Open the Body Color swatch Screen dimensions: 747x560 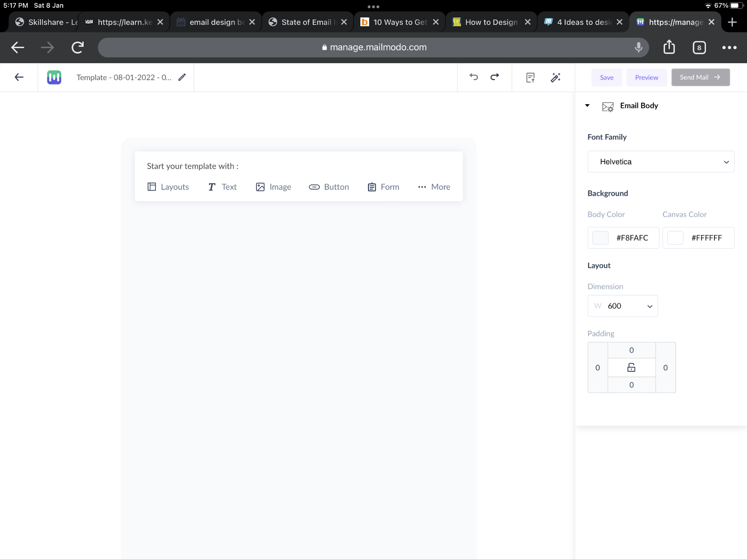click(600, 238)
